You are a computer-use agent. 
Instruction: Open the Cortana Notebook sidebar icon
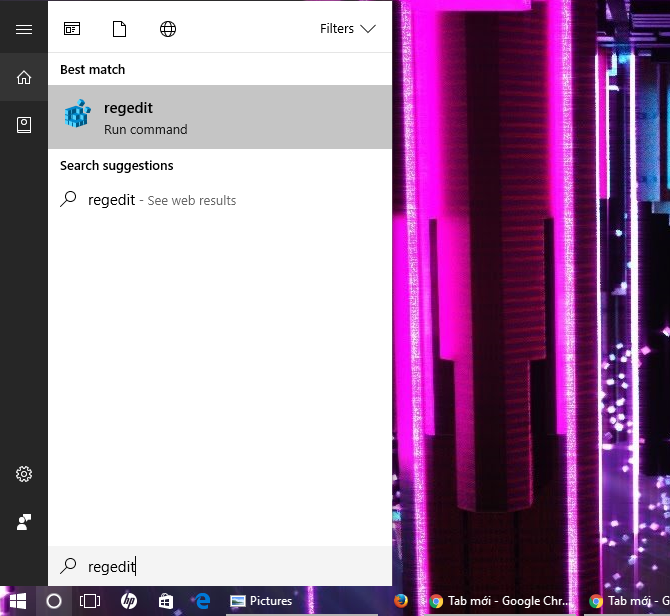click(x=24, y=125)
